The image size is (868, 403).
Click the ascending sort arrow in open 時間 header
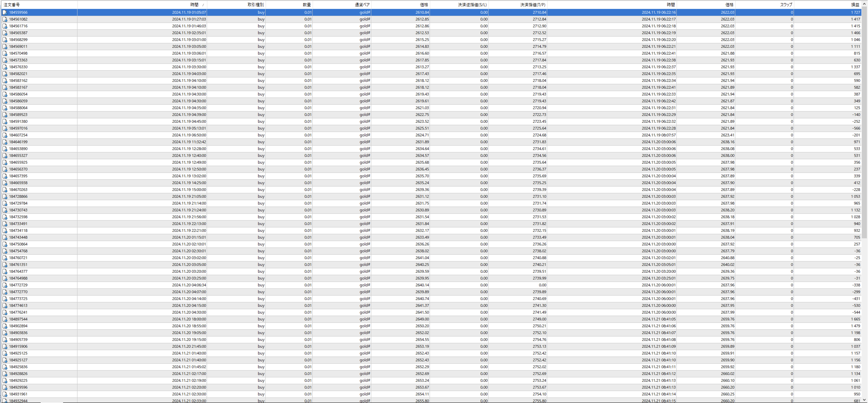click(x=203, y=5)
